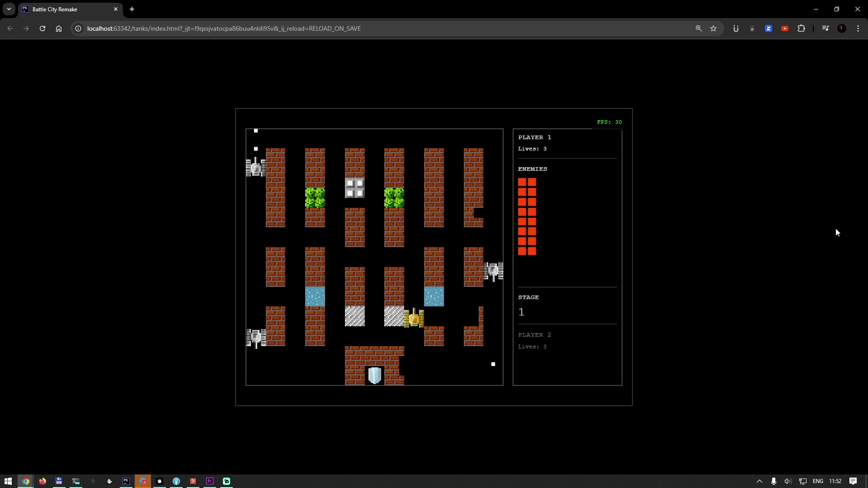The image size is (868, 488).
Task: Open Chrome's profile avatar menu
Action: point(841,28)
